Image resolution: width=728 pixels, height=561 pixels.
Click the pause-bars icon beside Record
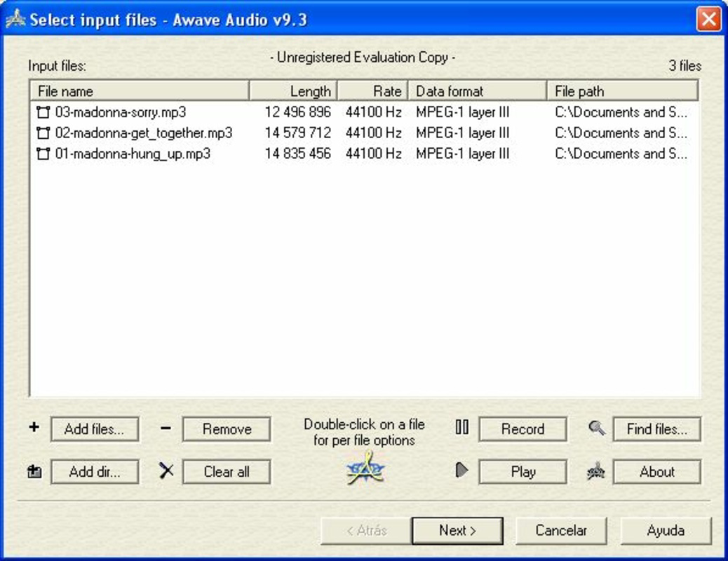coord(462,427)
